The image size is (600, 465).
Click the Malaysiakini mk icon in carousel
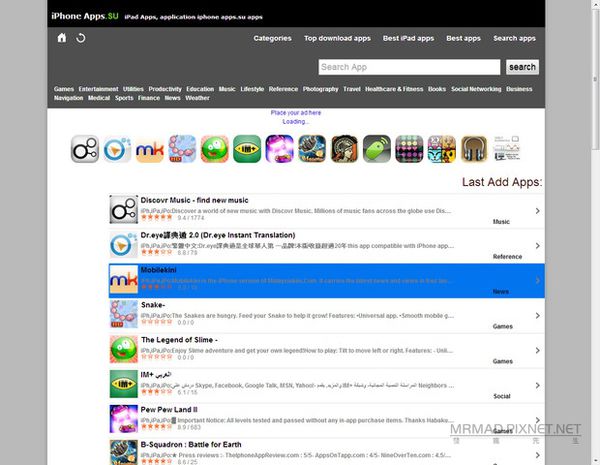tap(150, 149)
